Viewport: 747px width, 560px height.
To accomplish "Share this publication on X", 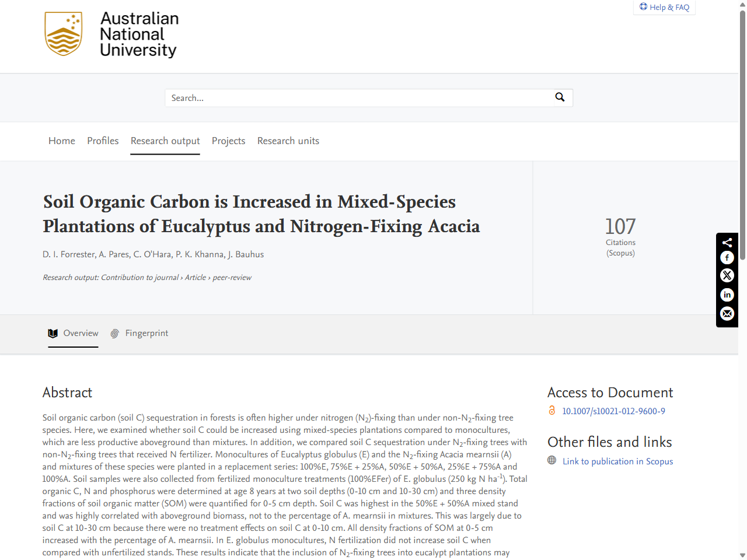I will (727, 275).
